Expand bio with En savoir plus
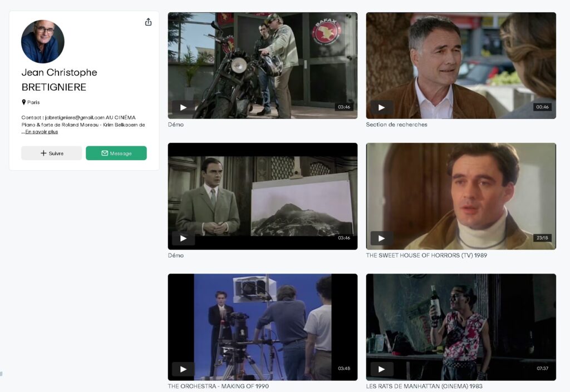This screenshot has height=392, width=570. tap(41, 132)
